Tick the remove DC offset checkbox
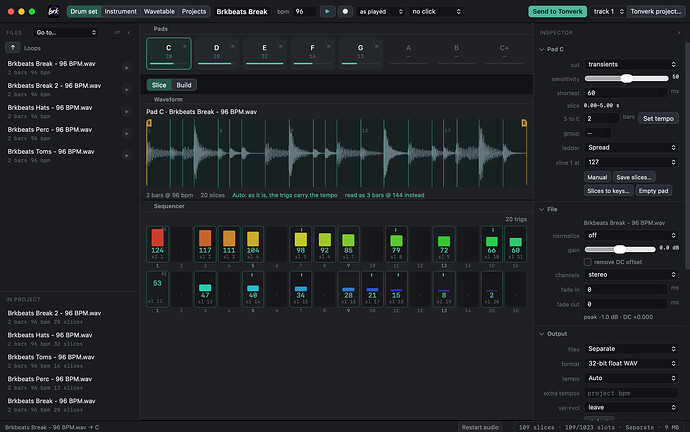 pyautogui.click(x=587, y=262)
